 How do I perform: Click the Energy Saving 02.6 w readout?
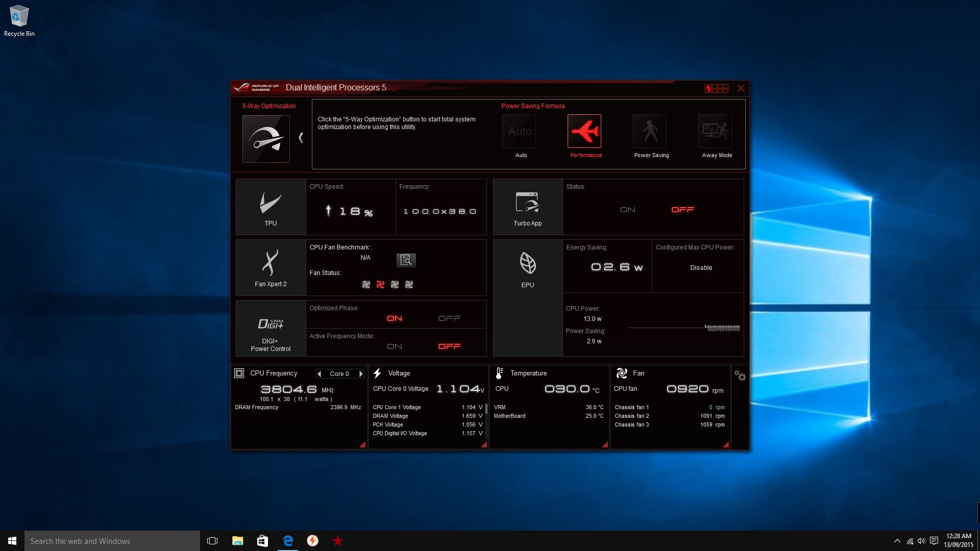tap(617, 267)
